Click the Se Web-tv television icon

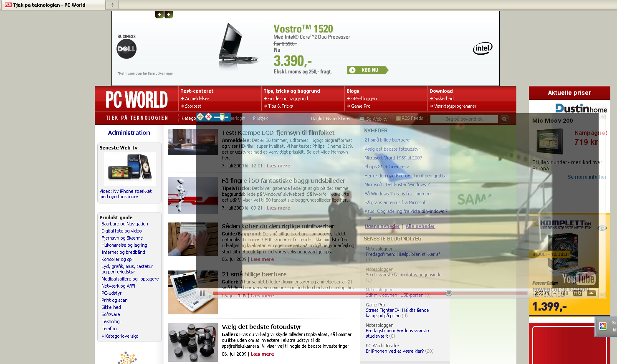[362, 119]
